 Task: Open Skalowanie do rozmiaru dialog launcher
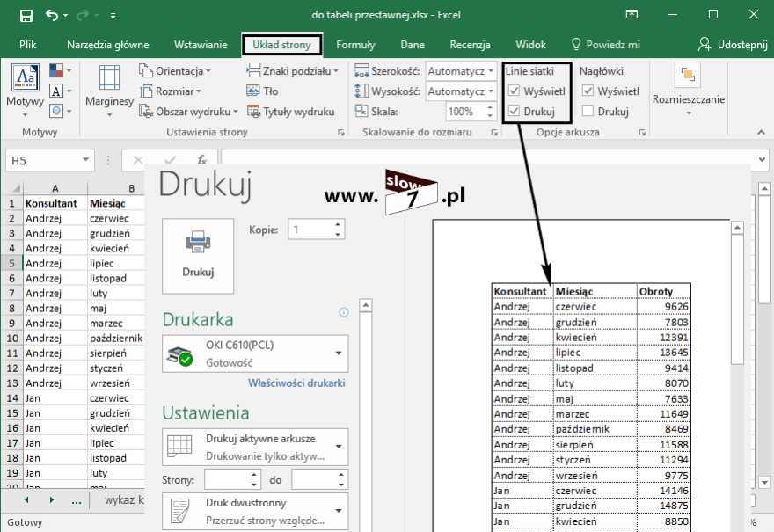(494, 132)
